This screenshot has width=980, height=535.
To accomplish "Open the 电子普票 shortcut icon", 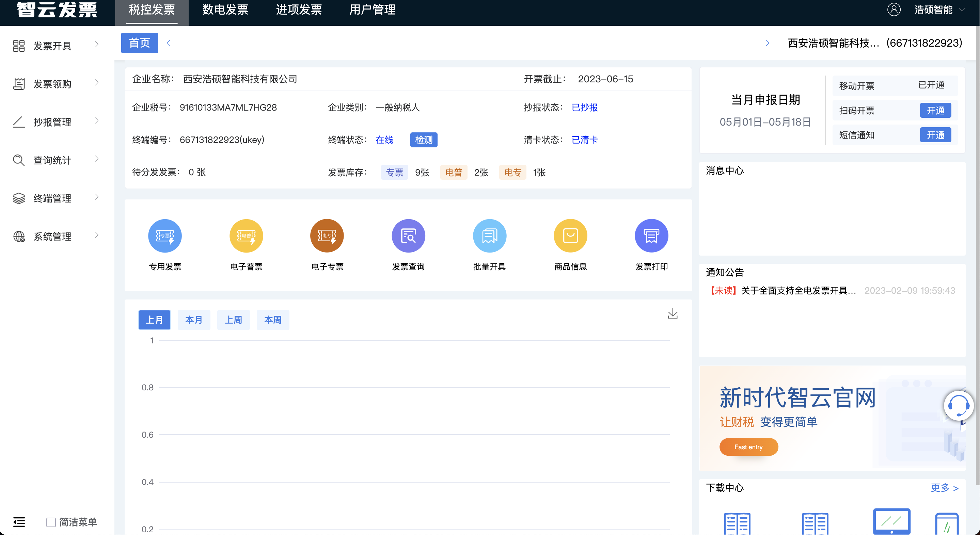I will (246, 236).
